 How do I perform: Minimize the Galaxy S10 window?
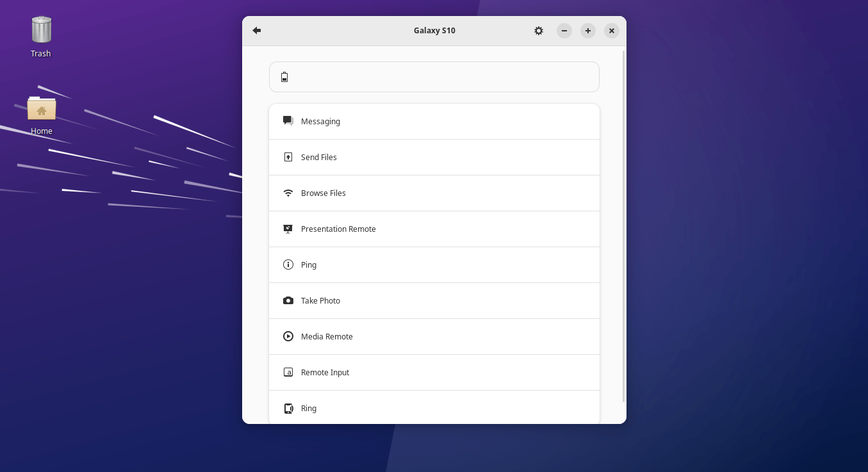click(564, 31)
